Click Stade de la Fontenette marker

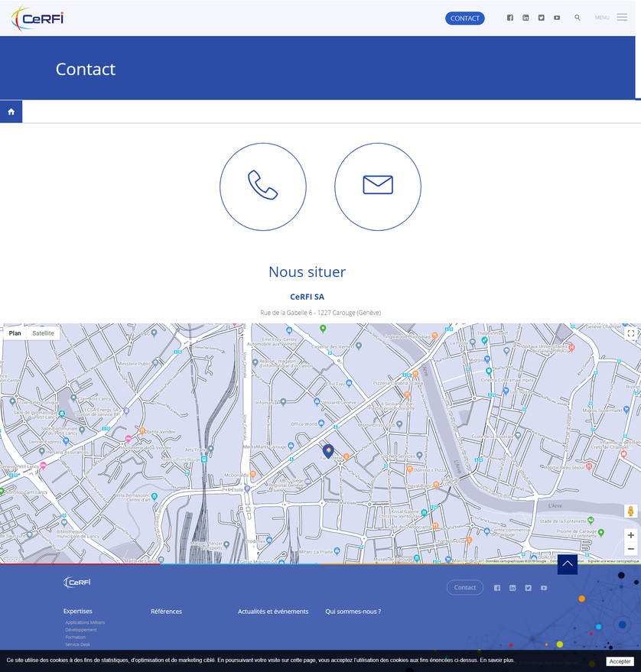click(591, 521)
